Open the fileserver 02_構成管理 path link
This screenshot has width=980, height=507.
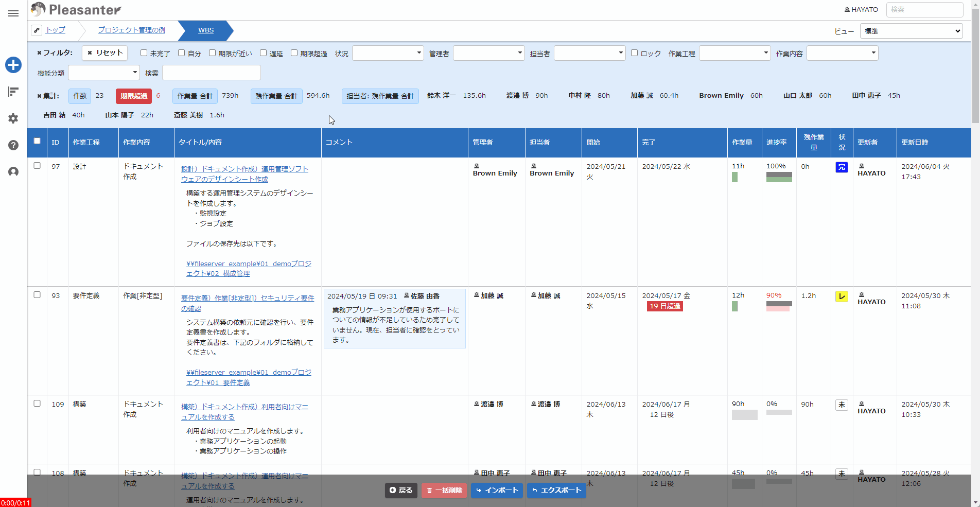249,269
